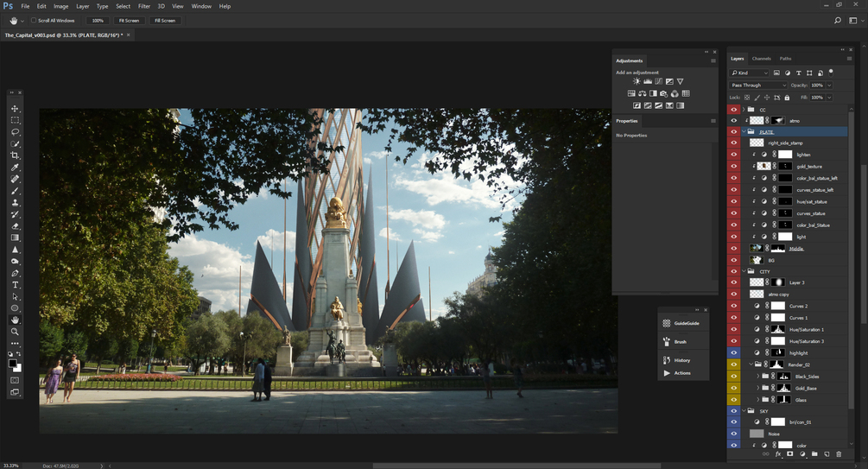Select the Gradient tool
Image resolution: width=868 pixels, height=469 pixels.
click(15, 238)
